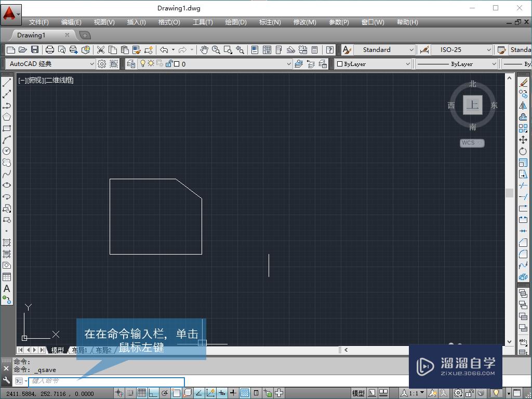Click 上 on the ViewCube

[x=472, y=105]
